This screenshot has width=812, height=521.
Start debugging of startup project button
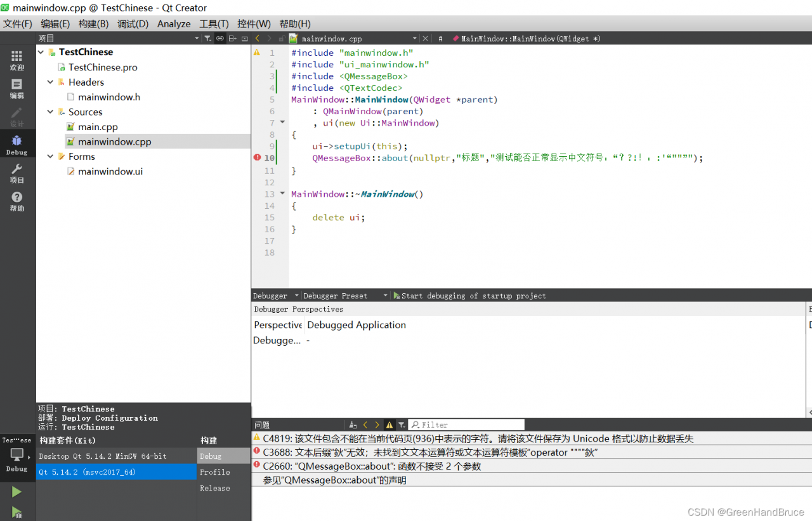[x=469, y=296]
